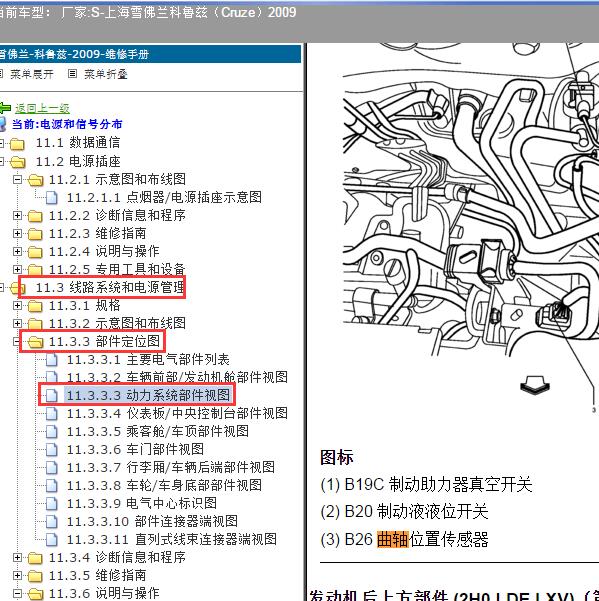Open 11.3.3.5 乘客舱/车顶部件视图
The width and height of the screenshot is (599, 601).
(x=158, y=431)
